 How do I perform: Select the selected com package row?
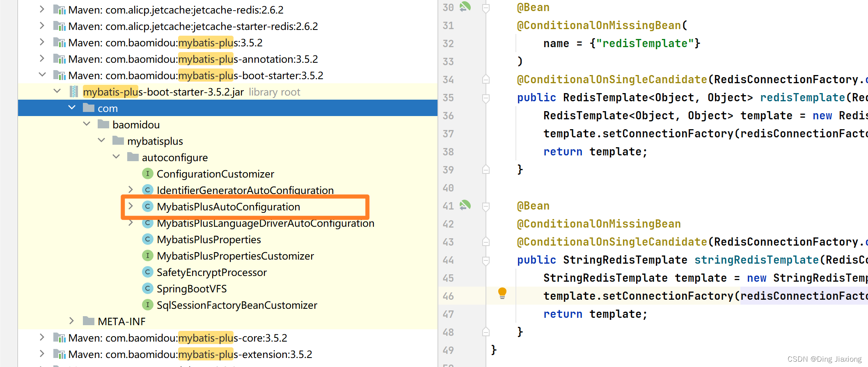click(x=228, y=108)
